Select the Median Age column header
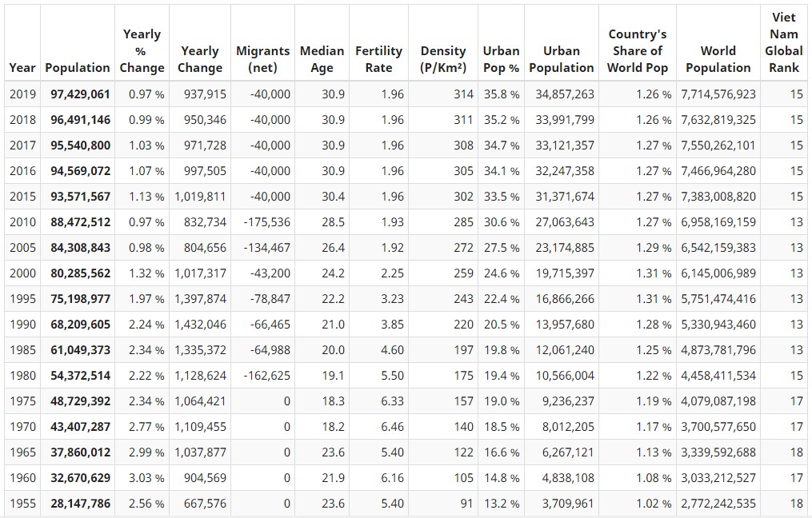This screenshot has width=812, height=518. click(322, 59)
